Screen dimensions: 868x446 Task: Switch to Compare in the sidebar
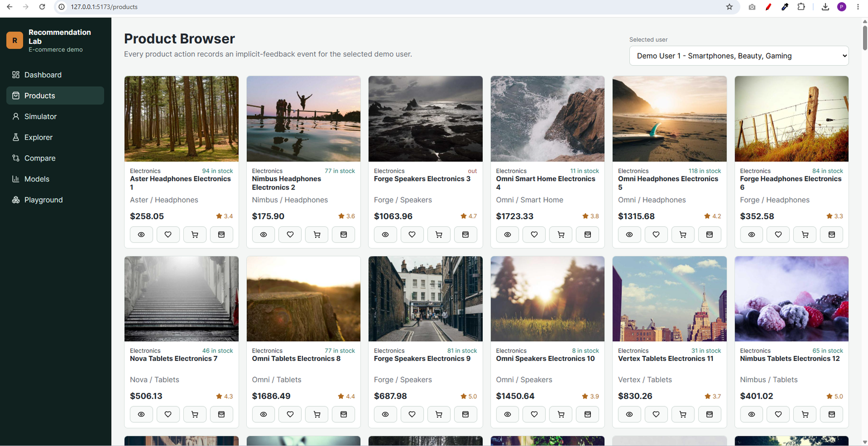point(55,158)
